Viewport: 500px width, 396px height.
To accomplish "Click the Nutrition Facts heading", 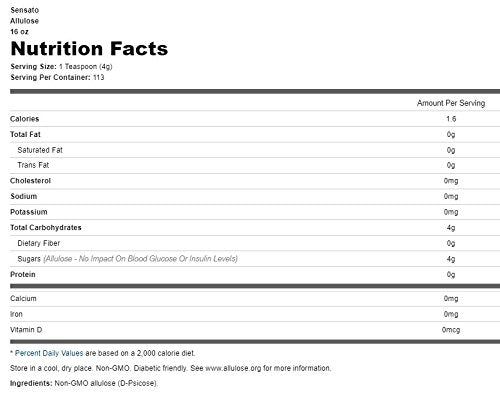I will point(89,49).
